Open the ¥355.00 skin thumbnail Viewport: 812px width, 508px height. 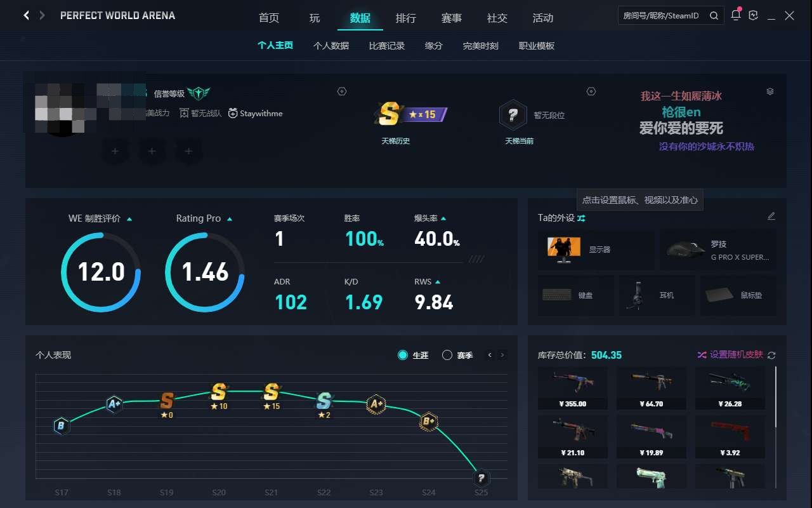click(x=573, y=388)
